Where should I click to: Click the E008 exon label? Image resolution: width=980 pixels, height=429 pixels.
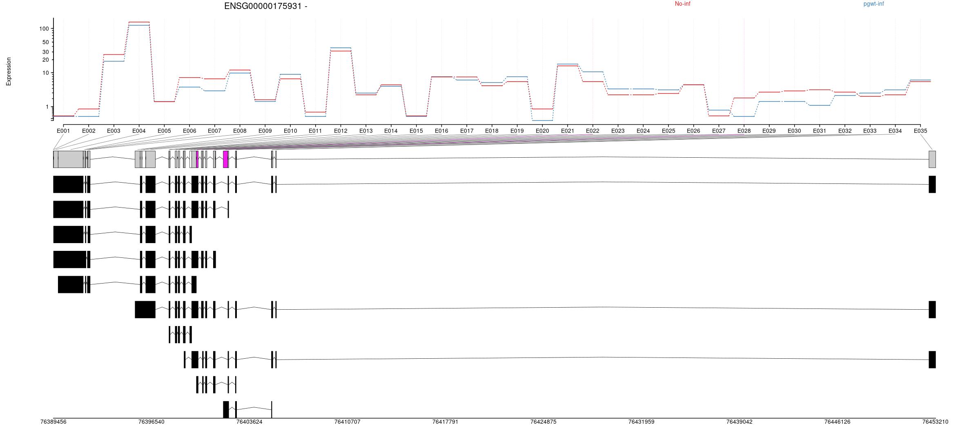(240, 131)
